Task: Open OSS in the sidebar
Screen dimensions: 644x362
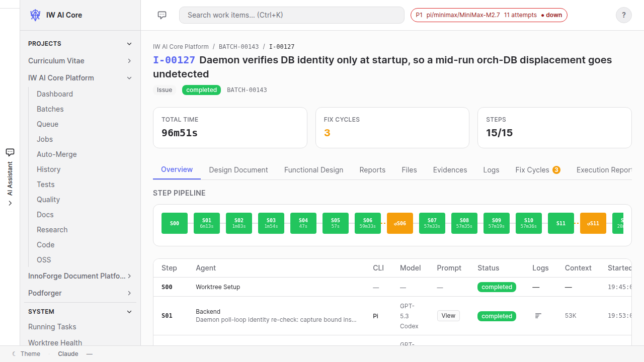Action: point(44,260)
